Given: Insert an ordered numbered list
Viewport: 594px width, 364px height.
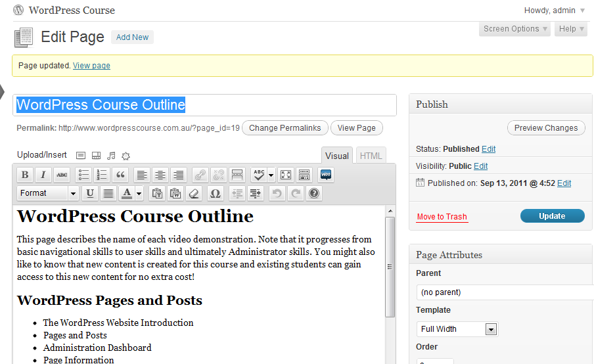Looking at the screenshot, I should pos(102,175).
